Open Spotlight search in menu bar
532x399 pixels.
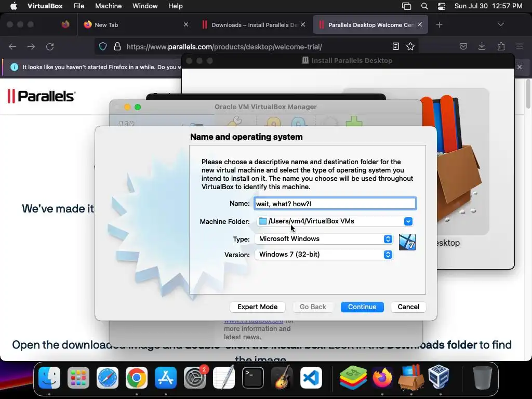(424, 6)
